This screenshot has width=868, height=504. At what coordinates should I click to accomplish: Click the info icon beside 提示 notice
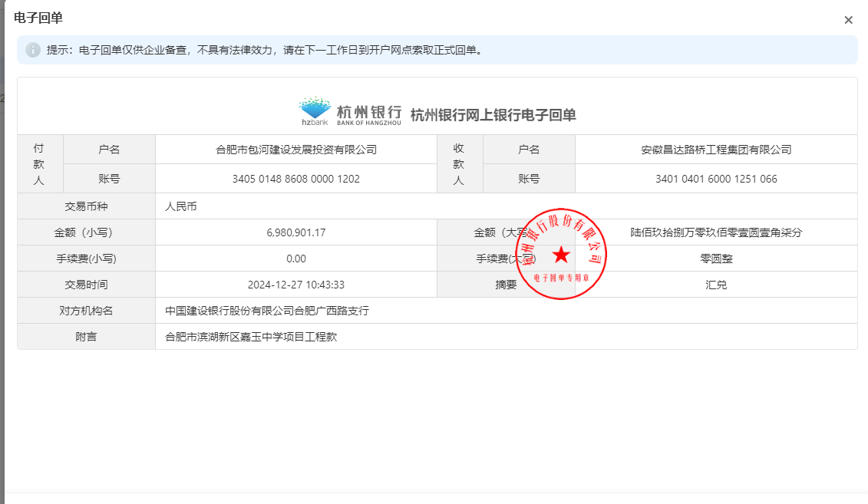(33, 50)
